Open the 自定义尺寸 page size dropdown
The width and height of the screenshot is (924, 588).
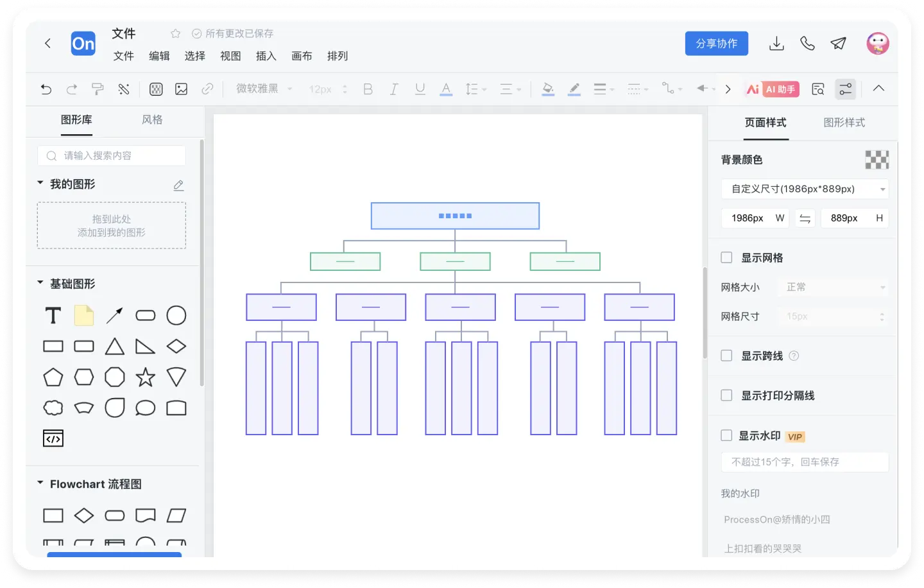point(805,189)
